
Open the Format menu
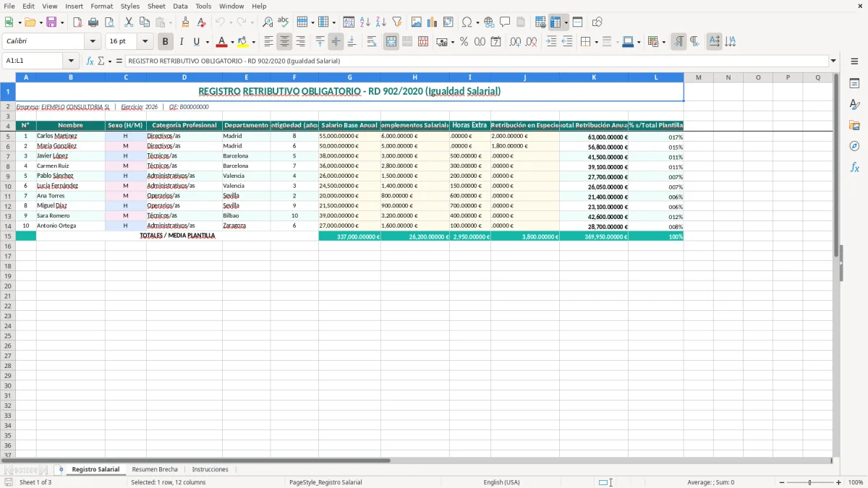pos(101,6)
